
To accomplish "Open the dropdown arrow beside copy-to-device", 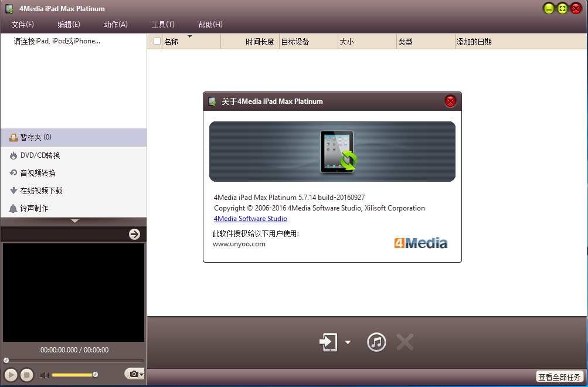I will [x=348, y=342].
